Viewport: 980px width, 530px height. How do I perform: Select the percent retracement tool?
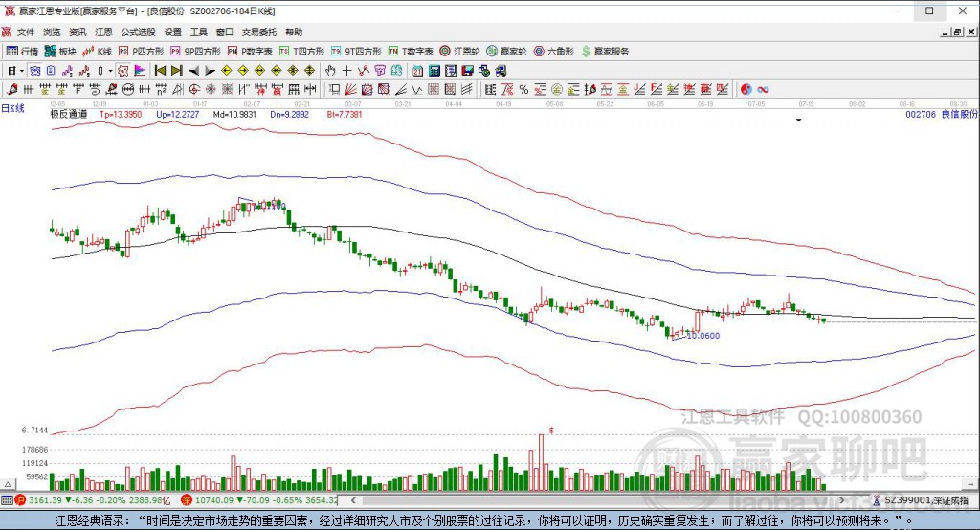[x=523, y=89]
